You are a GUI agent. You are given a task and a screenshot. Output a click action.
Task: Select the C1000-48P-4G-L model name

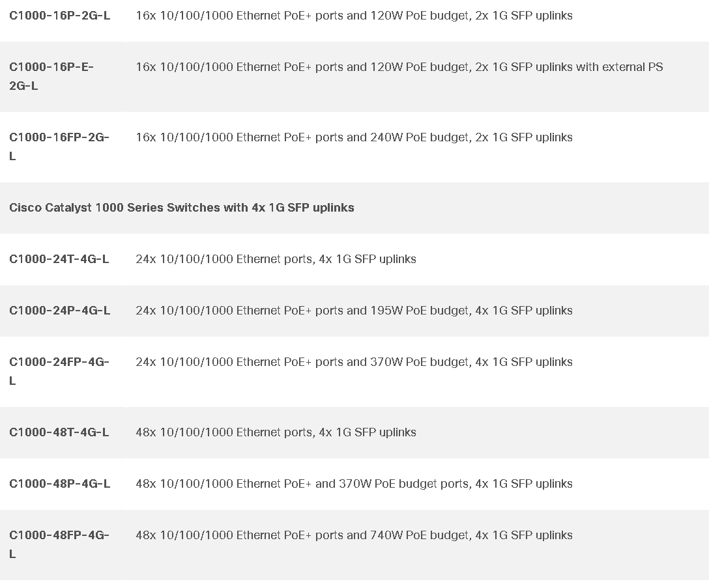[x=60, y=484]
